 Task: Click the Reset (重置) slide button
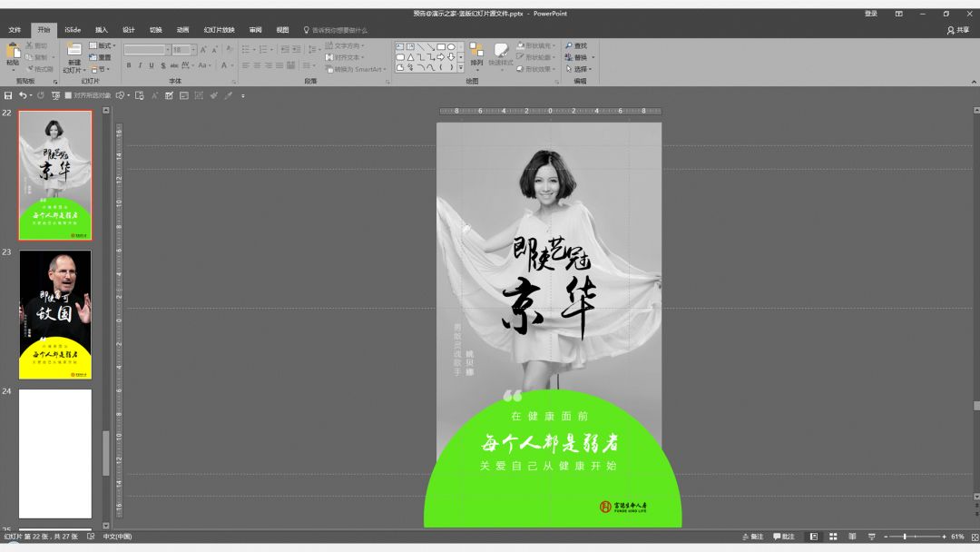click(101, 57)
